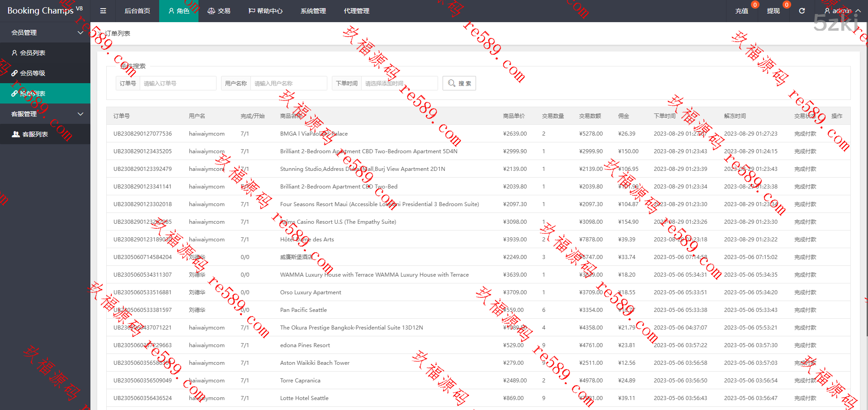Open 提现 notifications
Viewport: 868px width, 410px height.
773,11
